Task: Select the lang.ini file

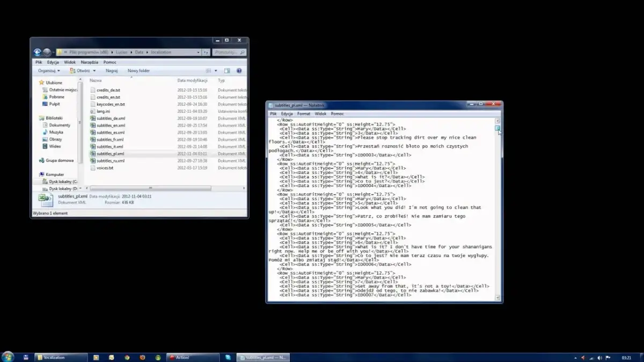Action: tap(103, 112)
